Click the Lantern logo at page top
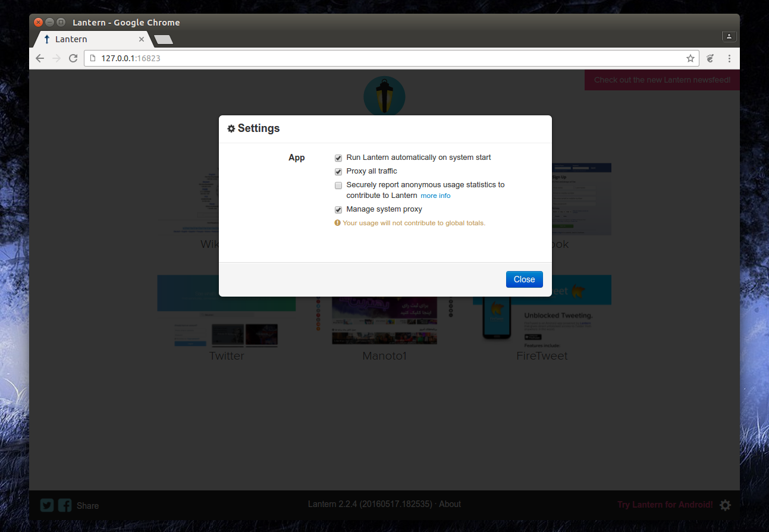Viewport: 769px width, 532px height. click(384, 96)
